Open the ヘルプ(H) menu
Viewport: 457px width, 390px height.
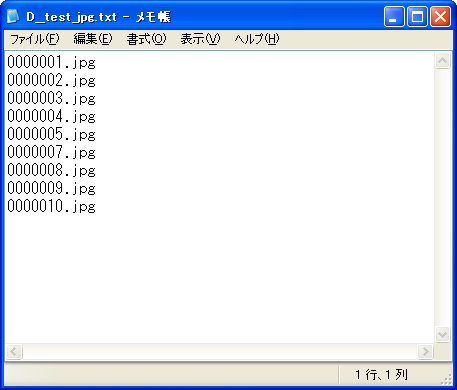tap(257, 39)
